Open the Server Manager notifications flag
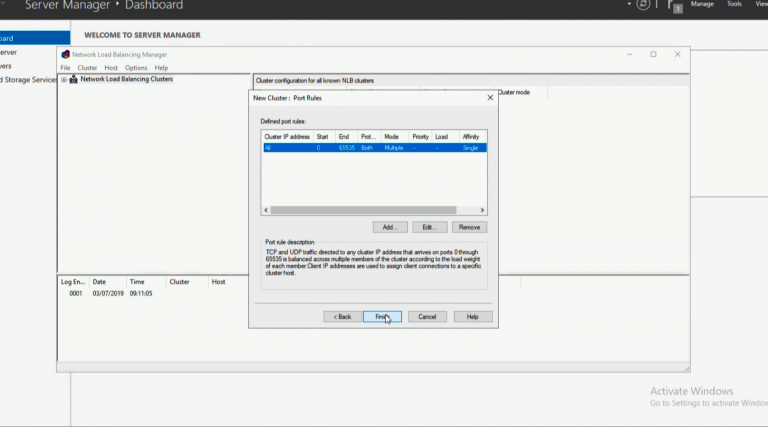The image size is (768, 427). click(674, 5)
